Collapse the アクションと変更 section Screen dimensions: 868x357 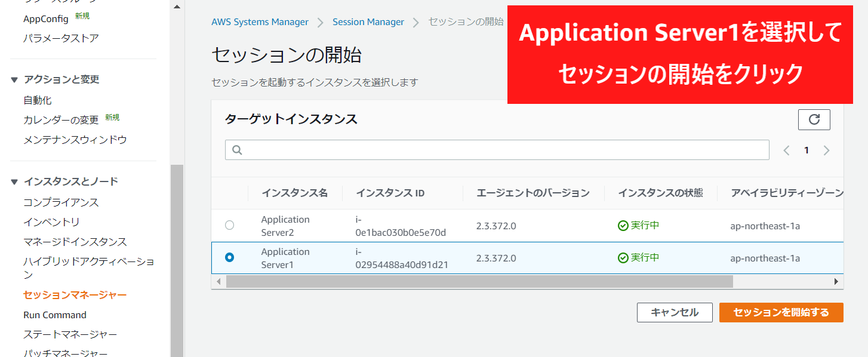[x=15, y=79]
